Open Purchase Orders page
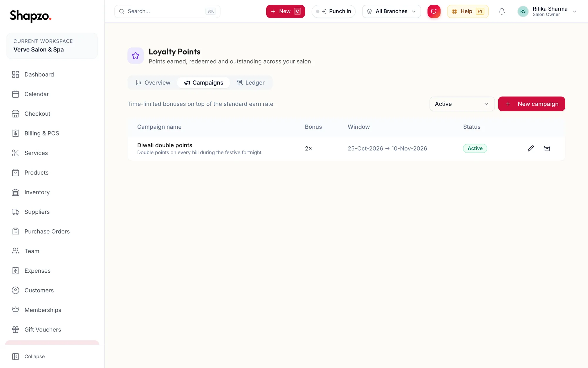The width and height of the screenshot is (588, 368). [52, 231]
